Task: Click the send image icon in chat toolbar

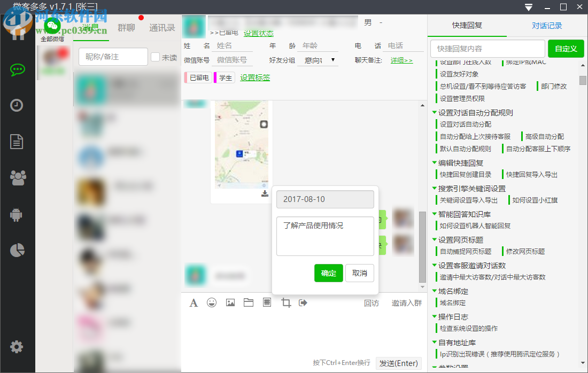Action: tap(230, 302)
